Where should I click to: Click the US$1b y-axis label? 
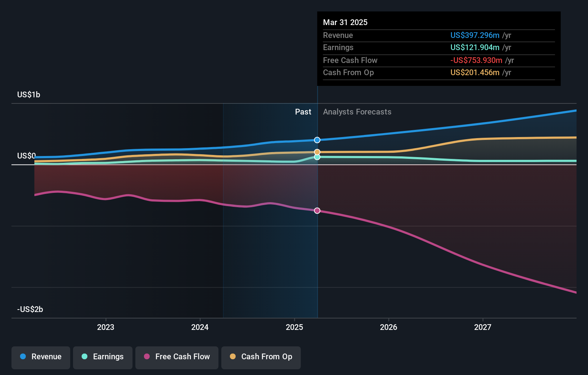29,94
